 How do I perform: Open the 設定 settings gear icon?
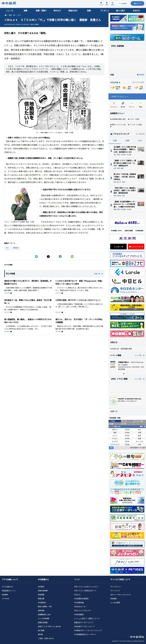(x=107, y=4)
